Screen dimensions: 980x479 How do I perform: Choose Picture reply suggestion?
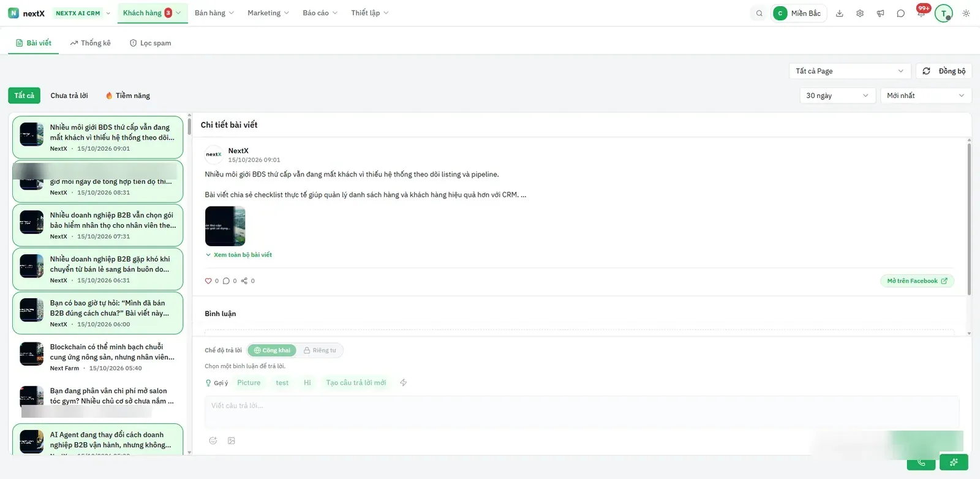[x=249, y=383]
